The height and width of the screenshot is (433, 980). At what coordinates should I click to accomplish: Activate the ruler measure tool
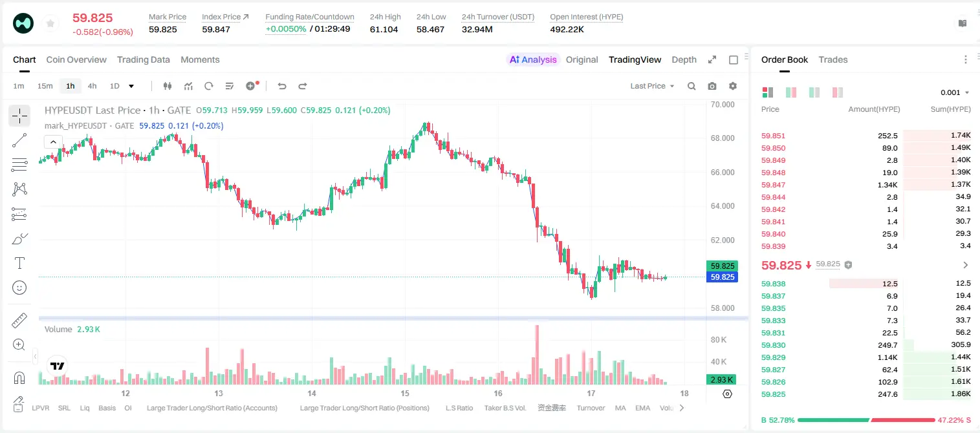tap(19, 320)
